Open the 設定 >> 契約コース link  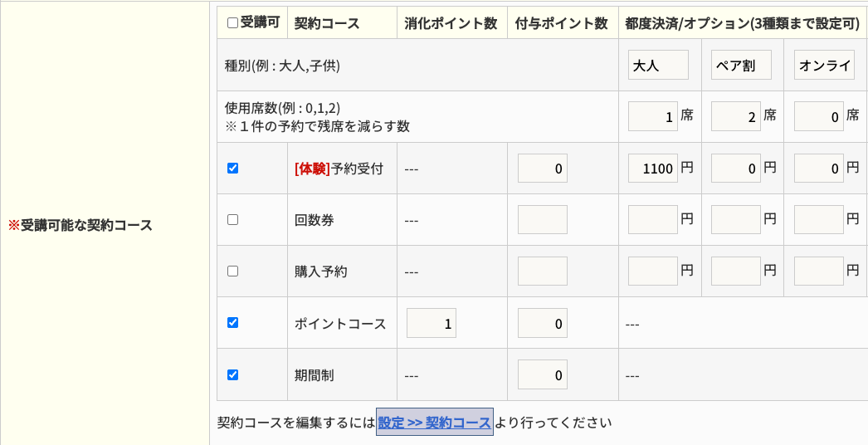(x=435, y=423)
